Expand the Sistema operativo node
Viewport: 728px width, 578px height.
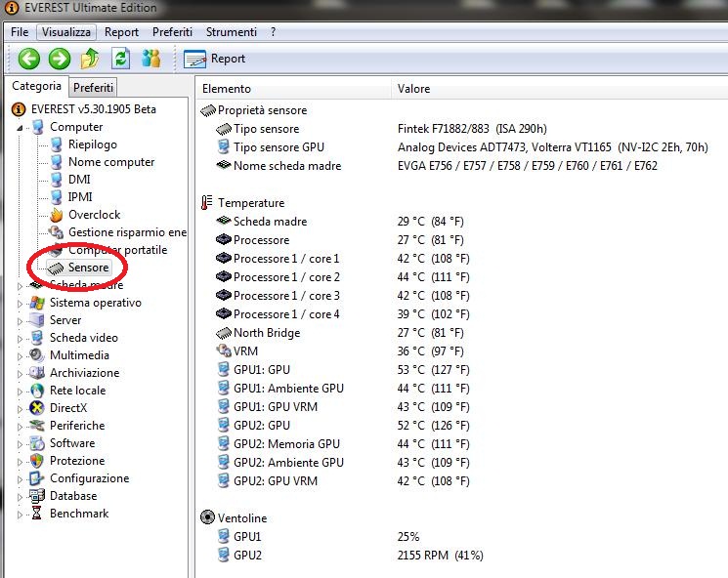20,304
